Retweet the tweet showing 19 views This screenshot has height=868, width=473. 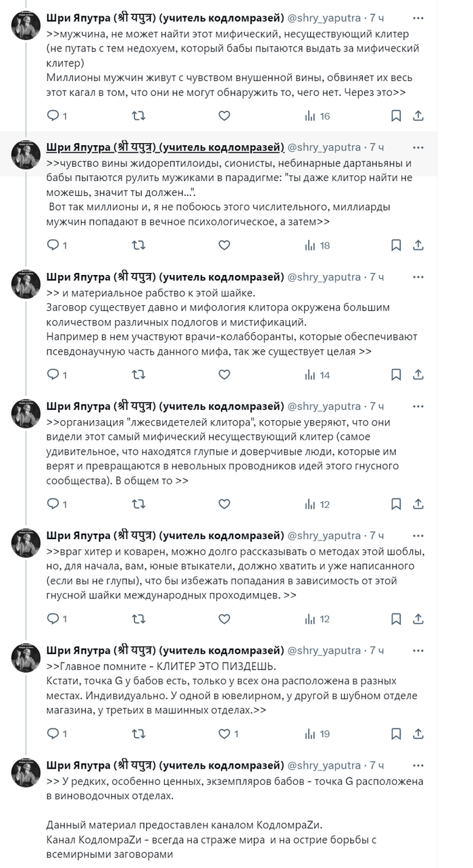139,734
